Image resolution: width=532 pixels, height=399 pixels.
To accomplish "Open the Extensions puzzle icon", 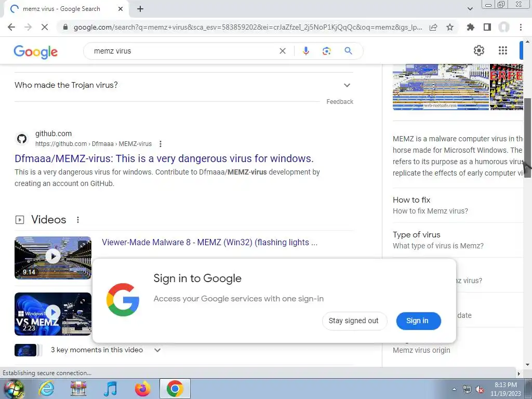I will click(471, 27).
